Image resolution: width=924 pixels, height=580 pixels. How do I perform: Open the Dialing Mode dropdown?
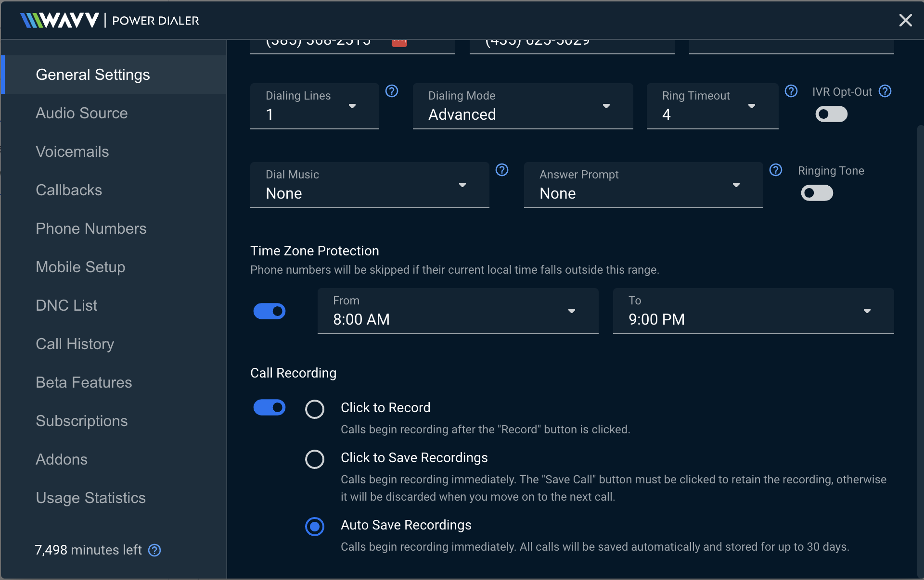point(523,106)
